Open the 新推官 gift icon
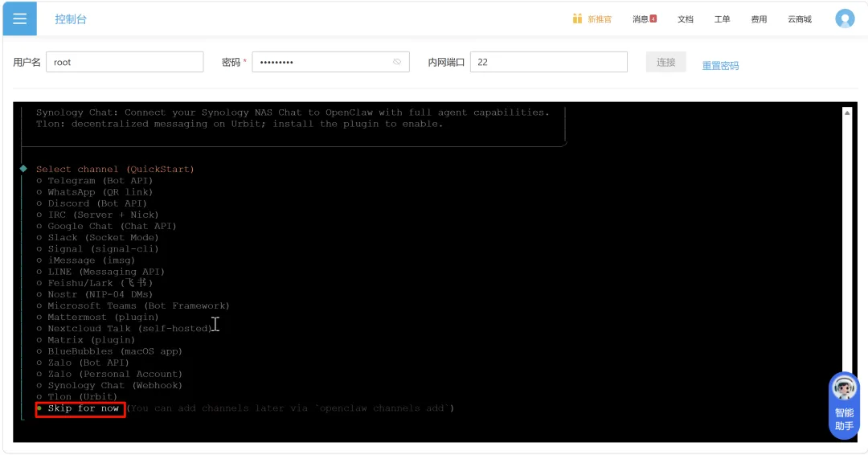This screenshot has width=868, height=455. (577, 18)
